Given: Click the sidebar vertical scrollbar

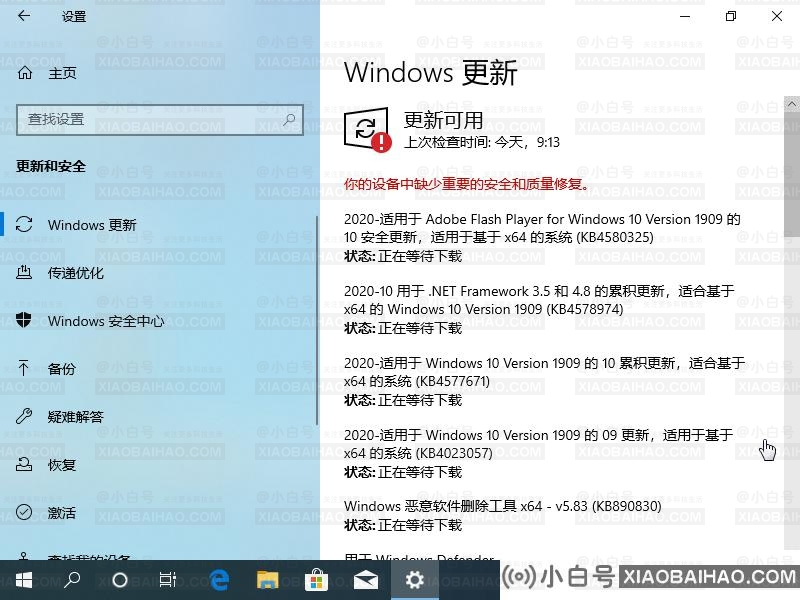Looking at the screenshot, I should (317, 320).
